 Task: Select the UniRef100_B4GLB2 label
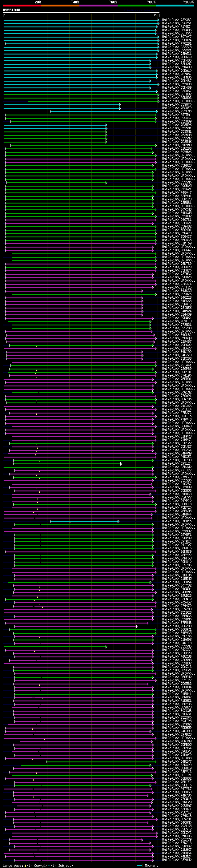coord(177,335)
